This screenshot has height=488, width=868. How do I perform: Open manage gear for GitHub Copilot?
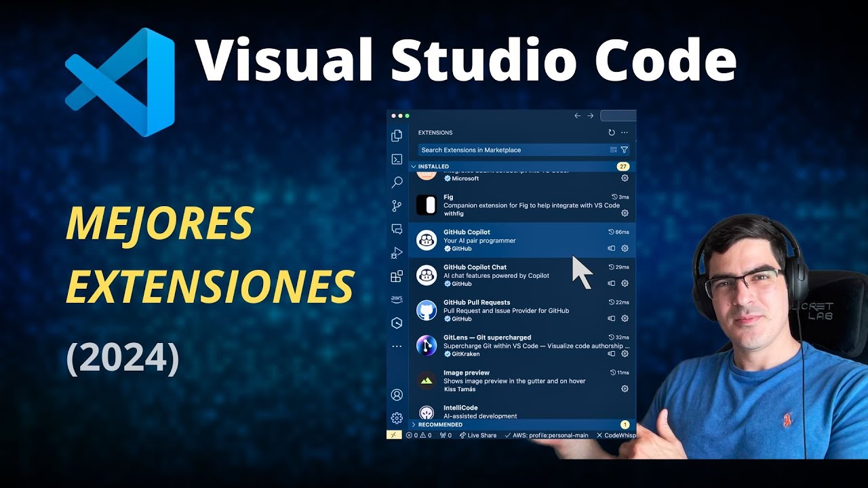pos(625,248)
